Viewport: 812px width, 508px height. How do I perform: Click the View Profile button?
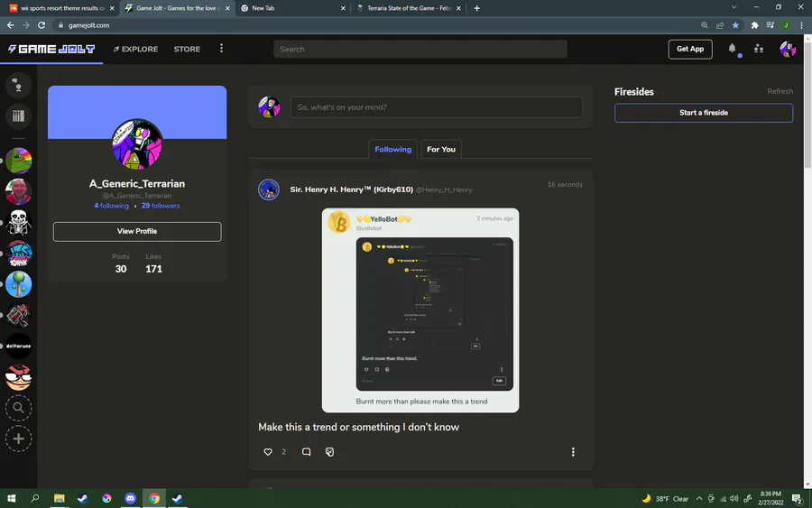(x=137, y=232)
